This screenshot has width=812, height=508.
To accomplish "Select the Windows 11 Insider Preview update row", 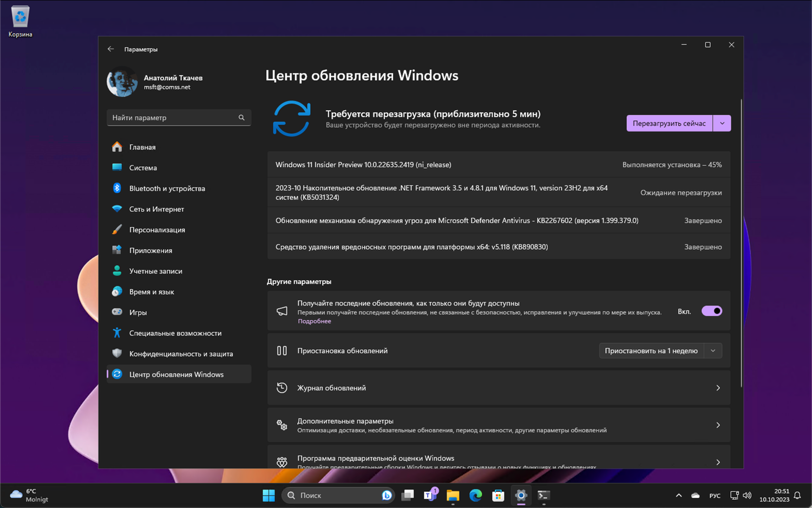I will (499, 165).
